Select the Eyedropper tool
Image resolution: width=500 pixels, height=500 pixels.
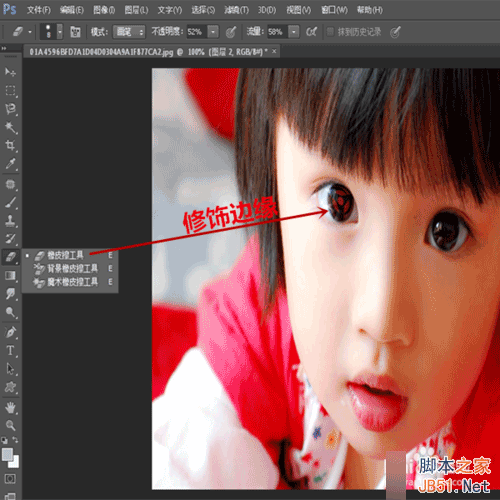click(x=10, y=164)
